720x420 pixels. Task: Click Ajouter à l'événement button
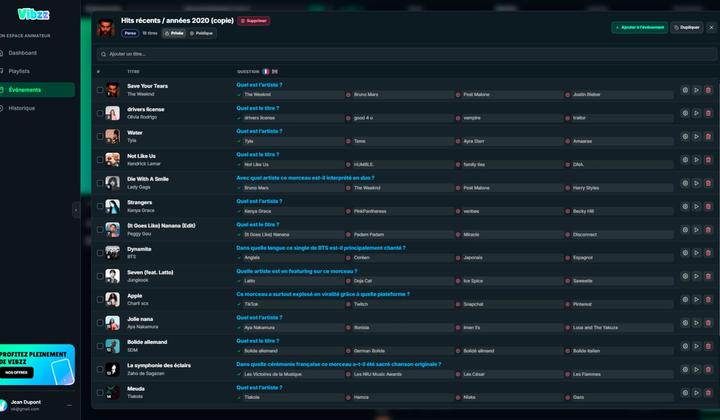tap(639, 28)
